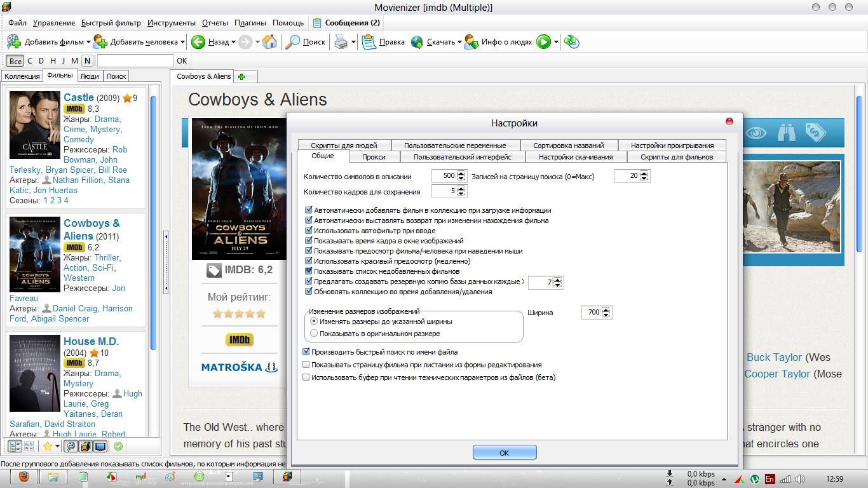This screenshot has width=868, height=488.
Task: Click Buck Taylor link
Action: pos(775,357)
